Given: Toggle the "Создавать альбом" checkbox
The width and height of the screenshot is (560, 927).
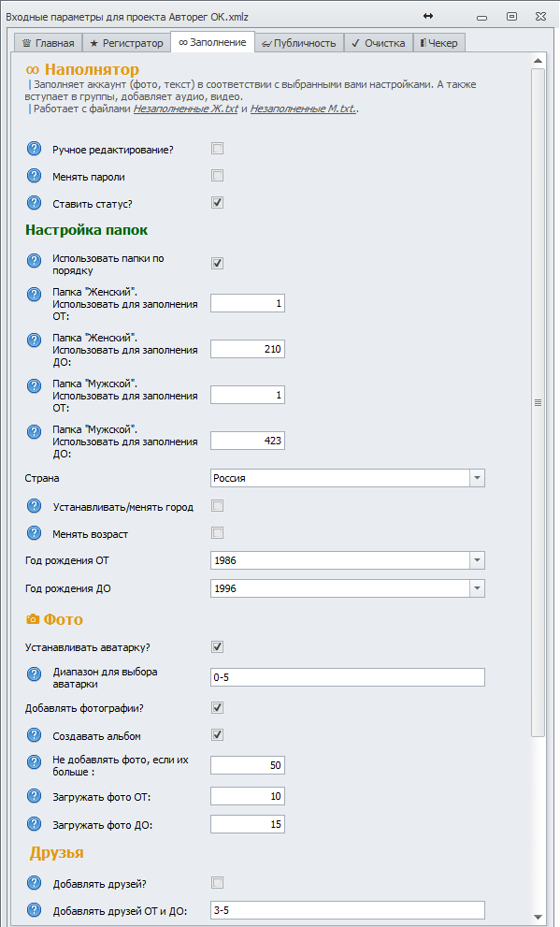Looking at the screenshot, I should (216, 735).
